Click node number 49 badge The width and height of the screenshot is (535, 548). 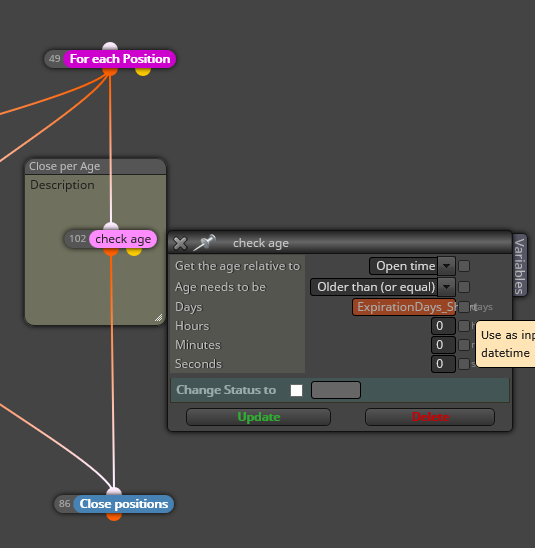tap(55, 59)
